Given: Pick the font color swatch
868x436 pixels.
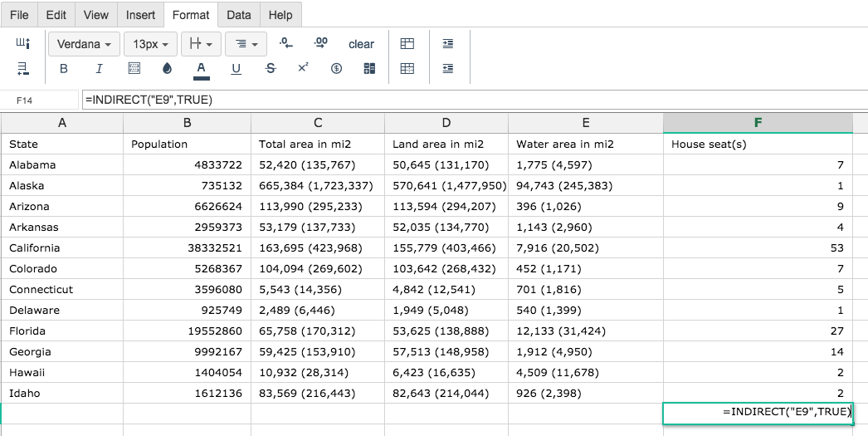Looking at the screenshot, I should pyautogui.click(x=201, y=70).
